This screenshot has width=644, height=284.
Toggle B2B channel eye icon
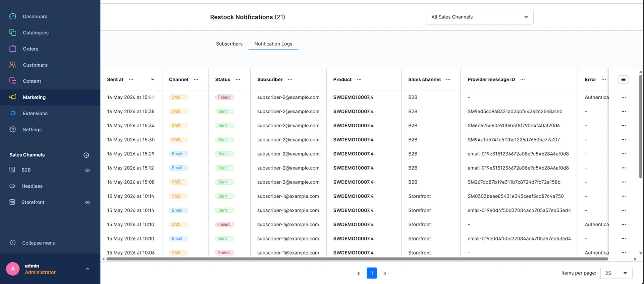(x=88, y=170)
